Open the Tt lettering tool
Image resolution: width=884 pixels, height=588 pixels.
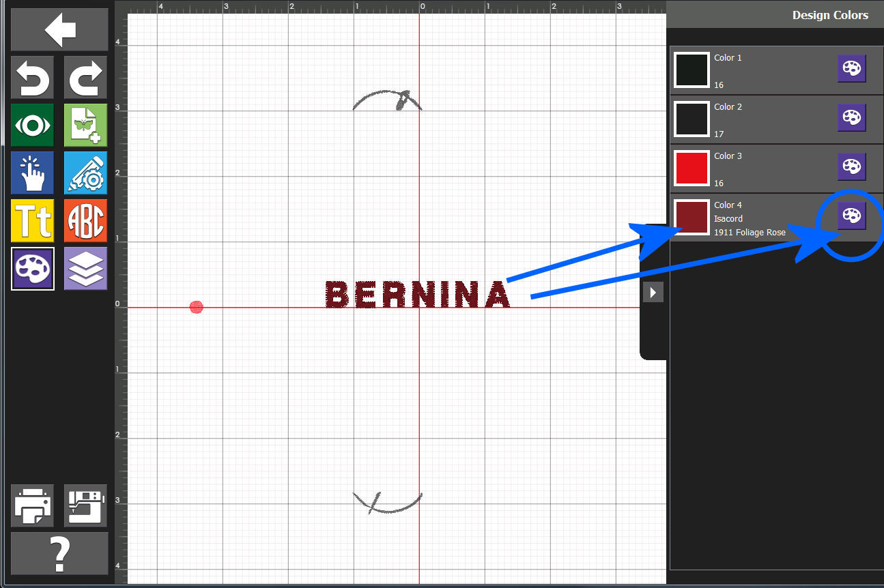pos(32,220)
